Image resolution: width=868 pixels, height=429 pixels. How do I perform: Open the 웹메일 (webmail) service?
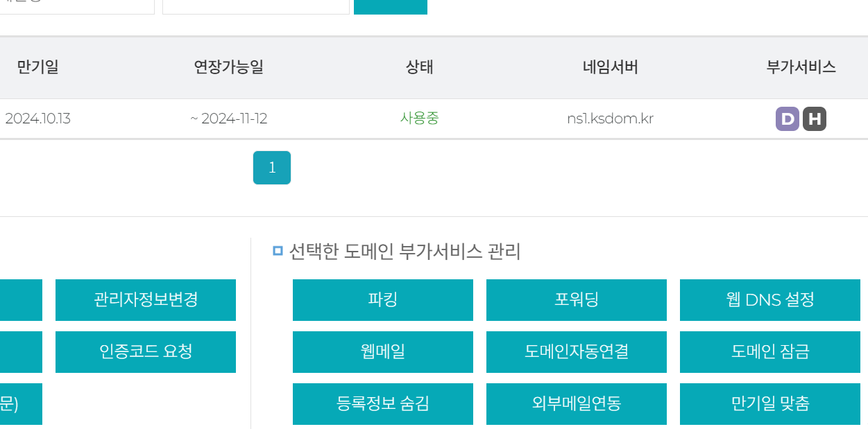tap(383, 352)
